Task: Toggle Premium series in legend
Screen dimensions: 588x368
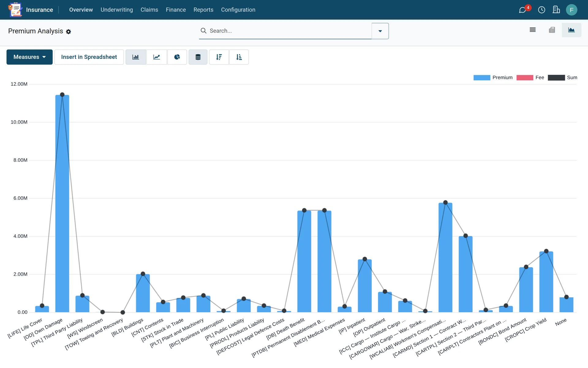Action: [x=493, y=78]
